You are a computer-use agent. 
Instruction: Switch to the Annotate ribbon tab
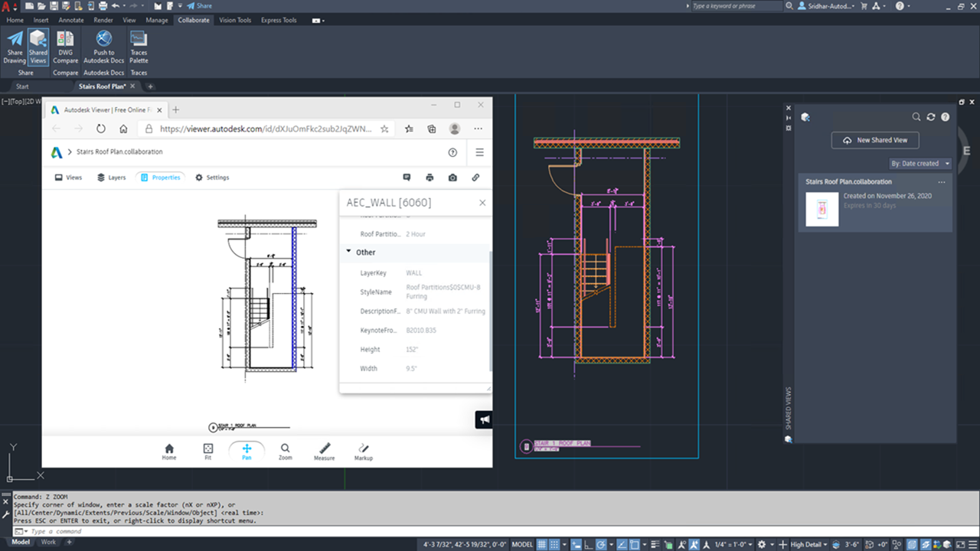coord(71,20)
